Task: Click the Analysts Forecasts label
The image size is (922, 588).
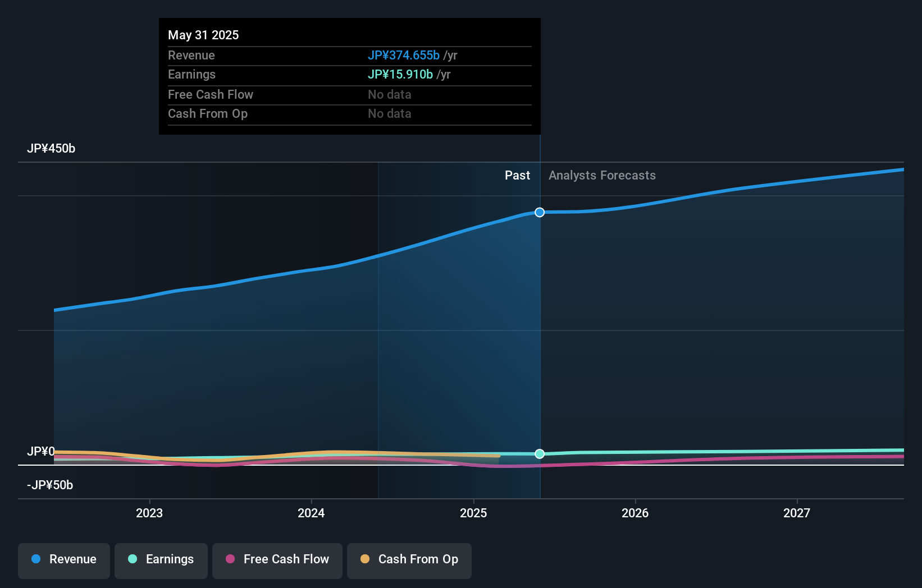Action: (x=602, y=176)
